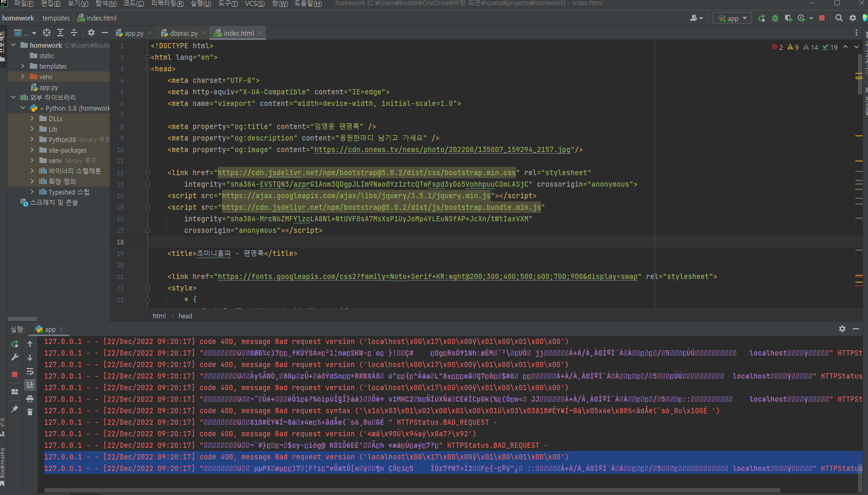Open run configuration wrench icon

click(15, 358)
